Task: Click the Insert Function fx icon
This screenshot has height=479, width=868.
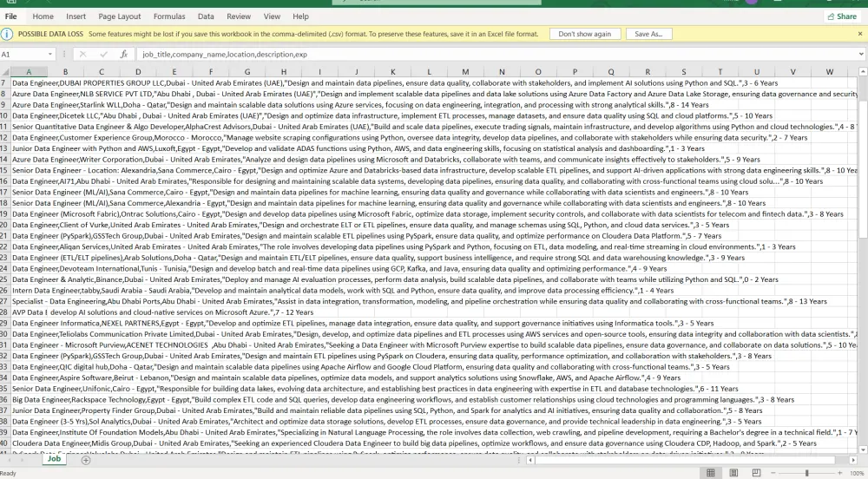Action: coord(124,54)
